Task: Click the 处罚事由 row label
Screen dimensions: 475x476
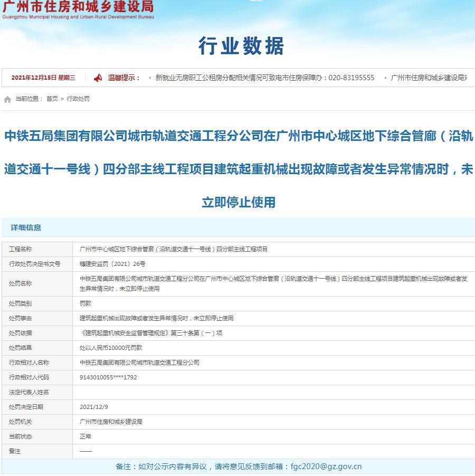Action: [21, 318]
